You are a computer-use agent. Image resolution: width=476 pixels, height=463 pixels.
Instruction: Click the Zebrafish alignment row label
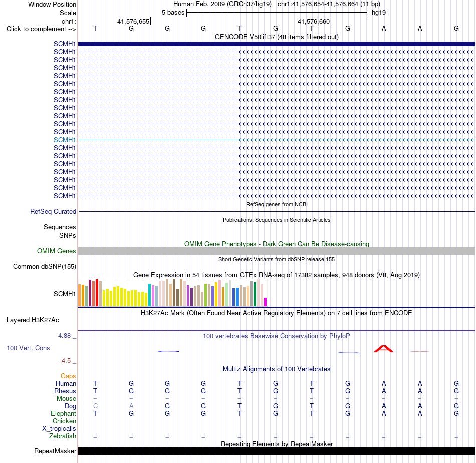click(63, 436)
